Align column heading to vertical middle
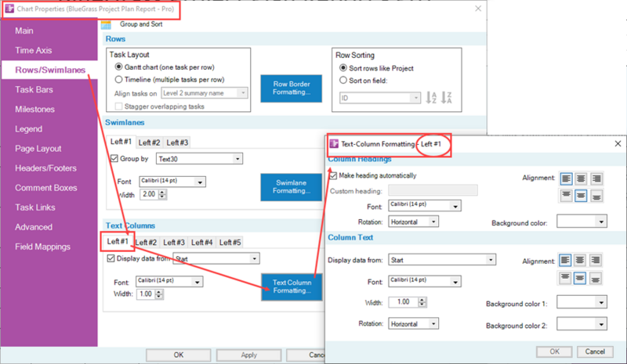627x364 pixels. [x=581, y=196]
